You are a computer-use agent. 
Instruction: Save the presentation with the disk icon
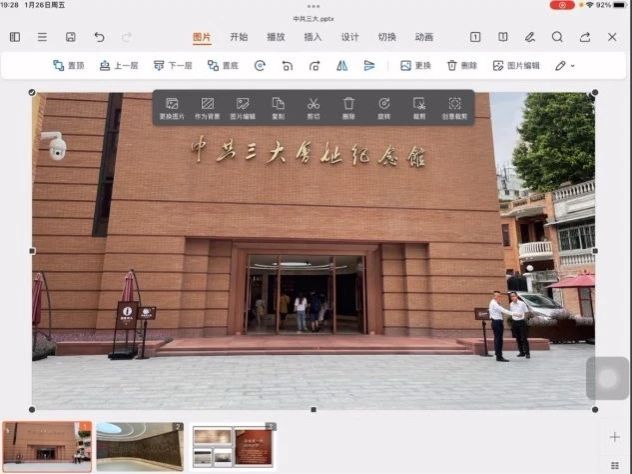(x=71, y=37)
